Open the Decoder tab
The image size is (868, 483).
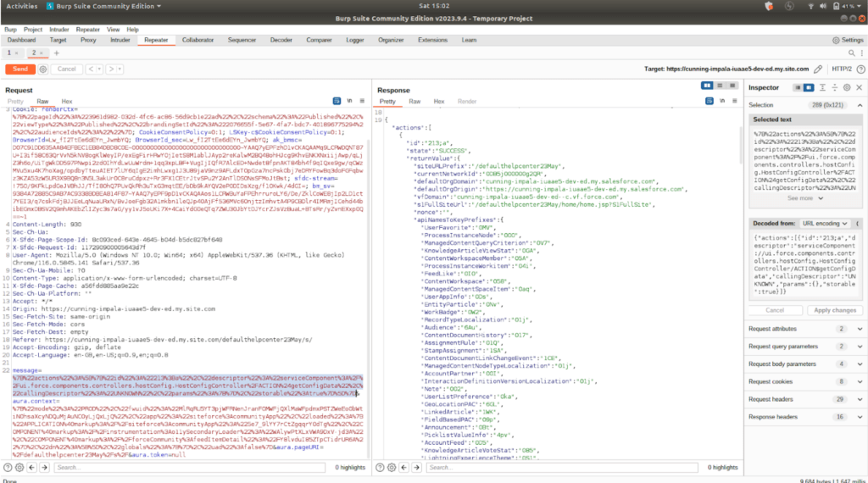click(281, 40)
